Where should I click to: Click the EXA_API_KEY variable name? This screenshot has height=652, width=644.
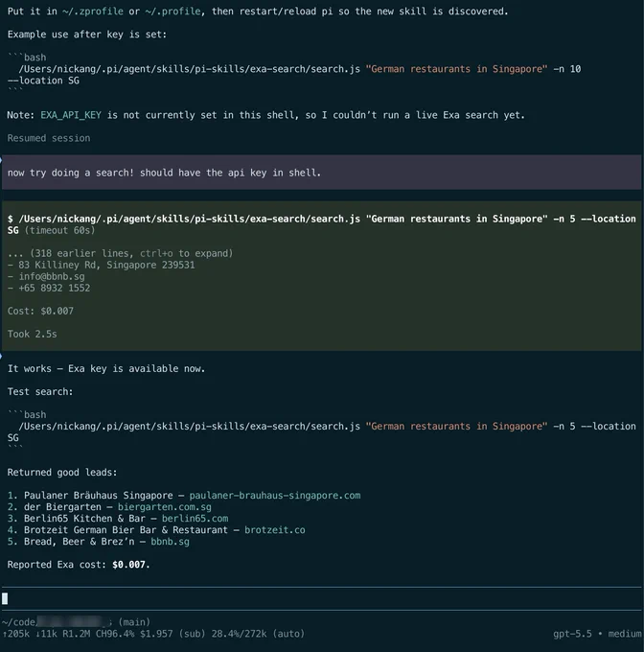click(71, 115)
